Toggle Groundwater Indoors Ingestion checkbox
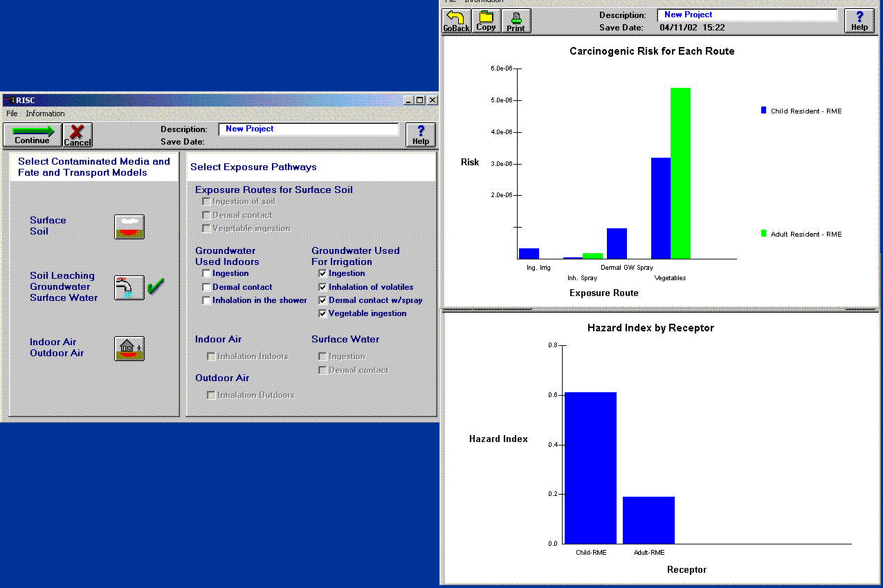 pos(206,273)
